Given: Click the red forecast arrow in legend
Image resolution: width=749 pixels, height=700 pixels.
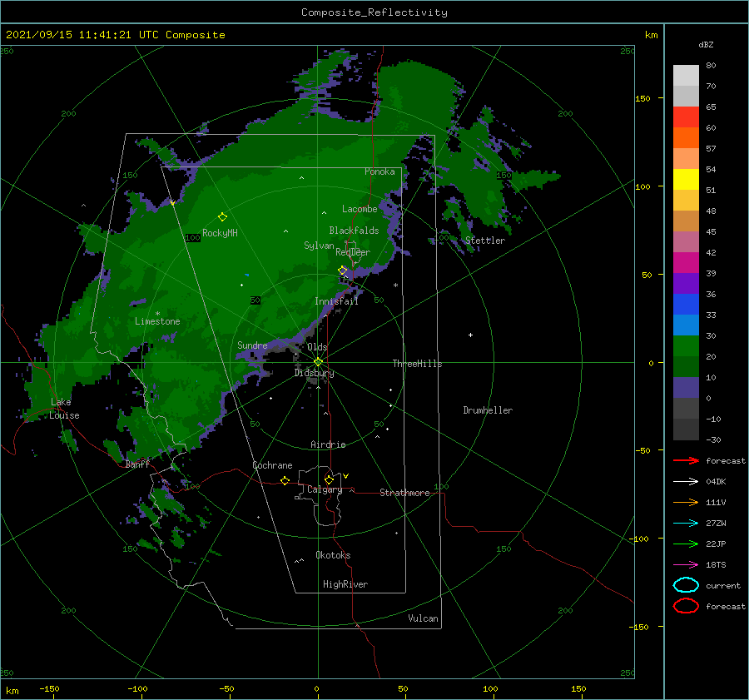Looking at the screenshot, I should (686, 460).
